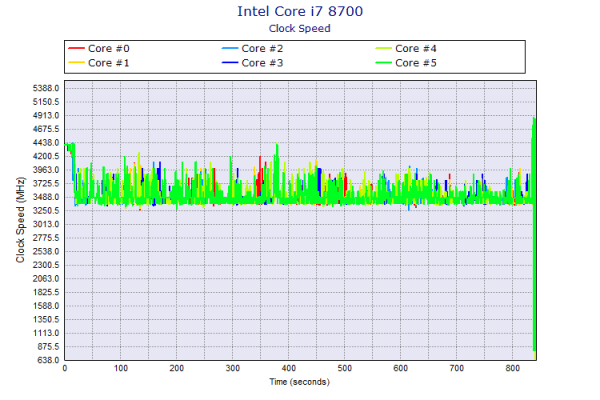Click the 3725.5 y-axis value
Image resolution: width=600 pixels, height=400 pixels.
46,184
